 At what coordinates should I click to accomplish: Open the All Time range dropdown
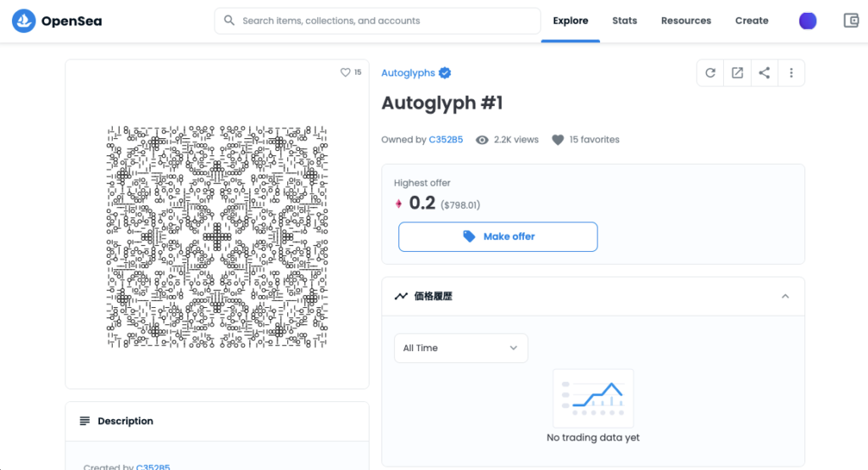pos(460,348)
